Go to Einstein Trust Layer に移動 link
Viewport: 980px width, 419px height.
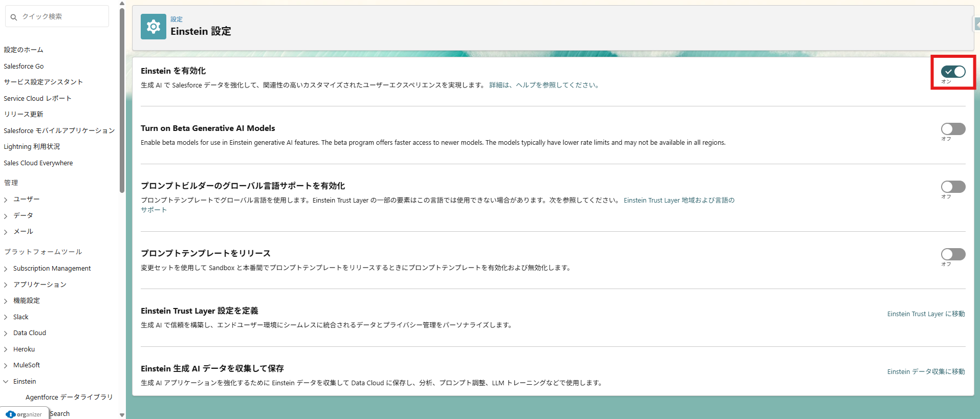[926, 314]
